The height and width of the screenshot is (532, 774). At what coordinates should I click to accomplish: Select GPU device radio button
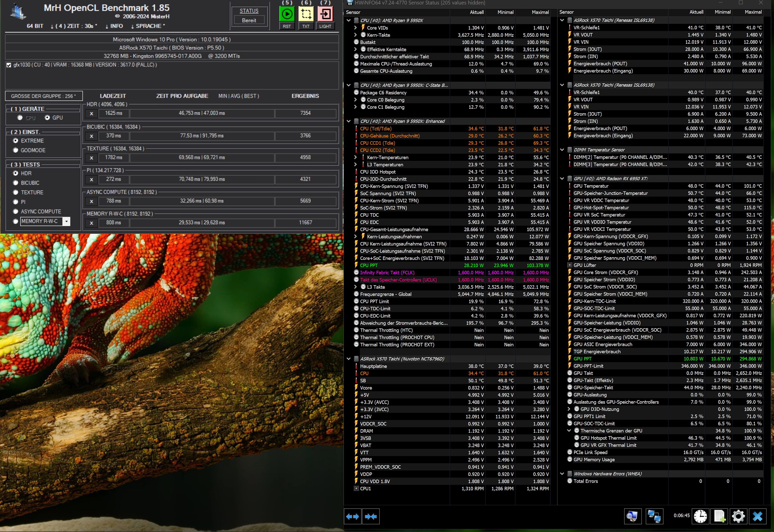pos(47,118)
